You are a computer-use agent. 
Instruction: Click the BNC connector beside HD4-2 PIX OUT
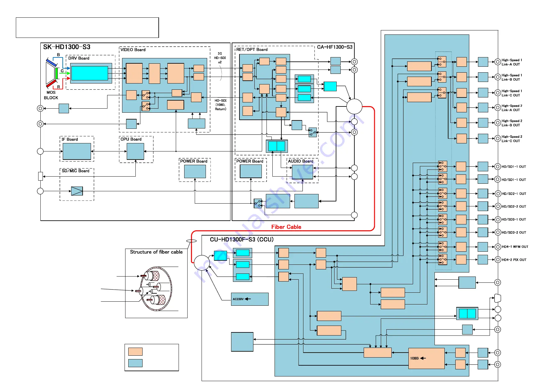tap(498, 260)
